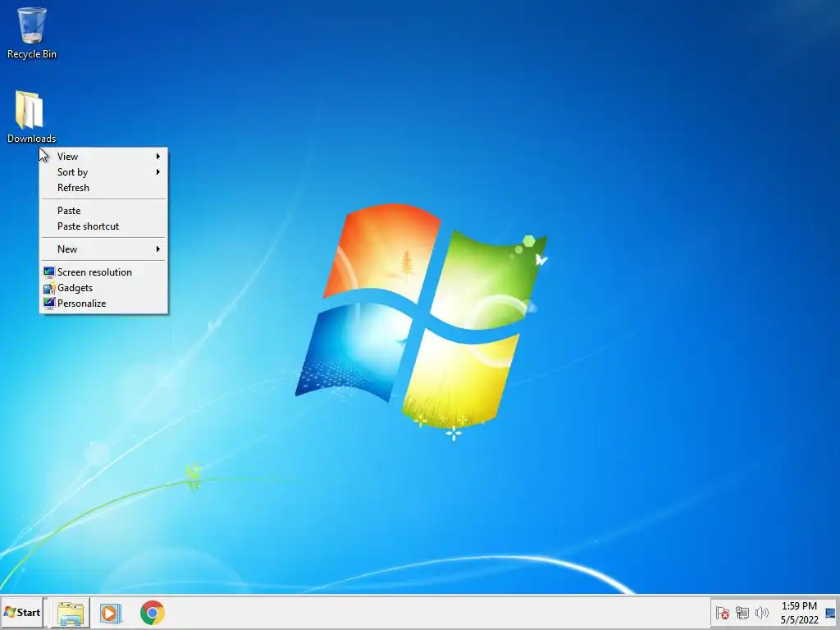This screenshot has width=840, height=630.
Task: Click the Downloads label text
Action: tap(32, 139)
